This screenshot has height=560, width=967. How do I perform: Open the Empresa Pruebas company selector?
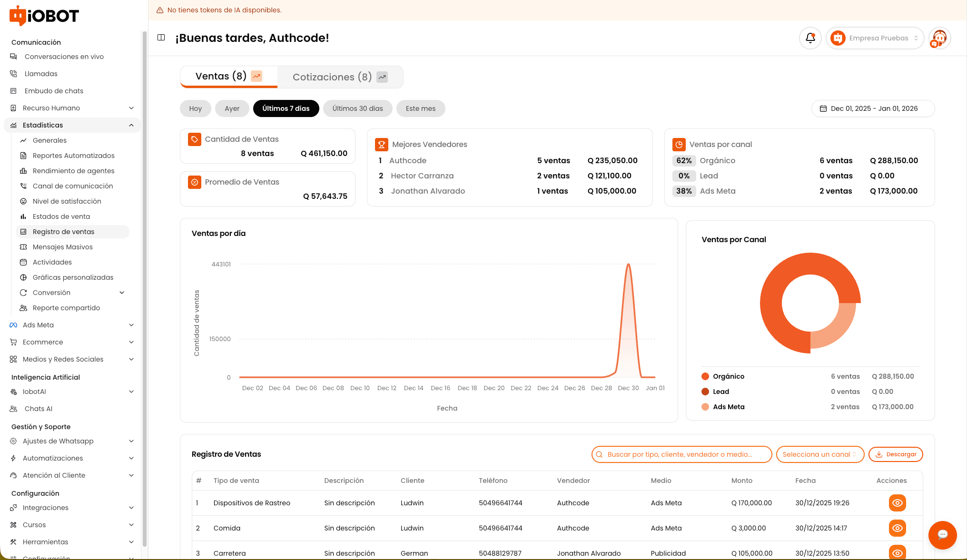[875, 38]
